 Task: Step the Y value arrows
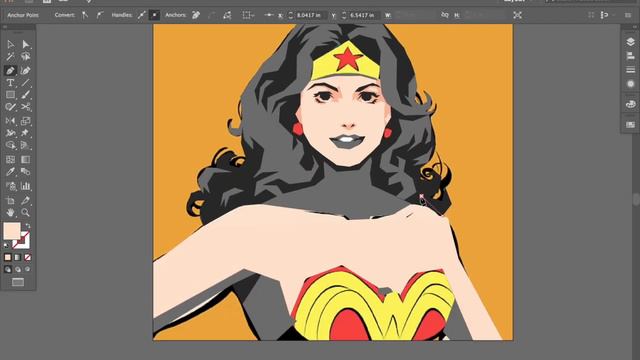coord(344,15)
